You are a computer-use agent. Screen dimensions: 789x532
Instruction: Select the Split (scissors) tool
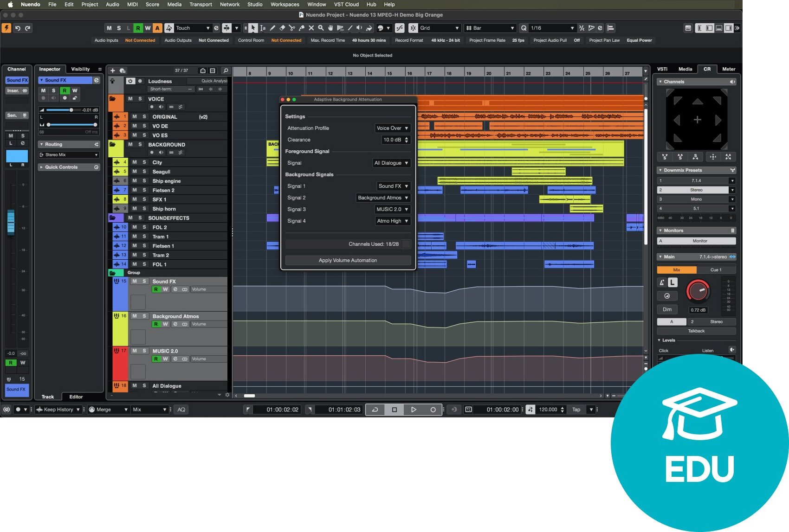pyautogui.click(x=292, y=28)
